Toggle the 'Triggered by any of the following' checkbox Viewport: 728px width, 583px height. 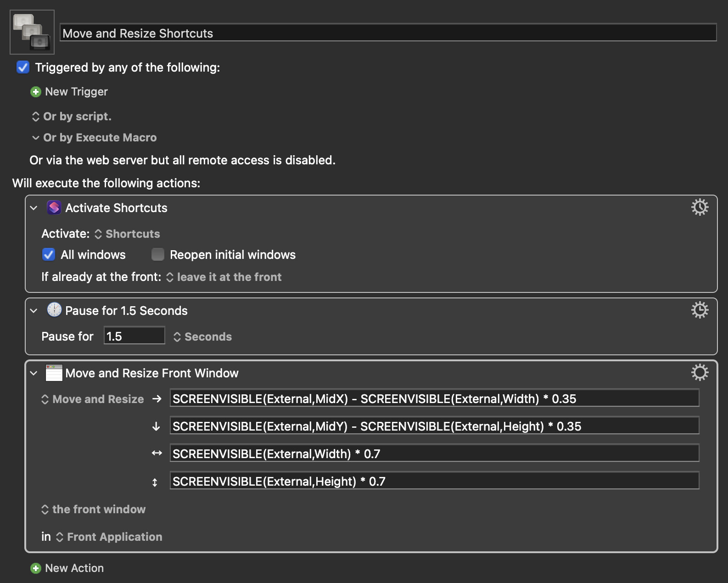point(23,67)
